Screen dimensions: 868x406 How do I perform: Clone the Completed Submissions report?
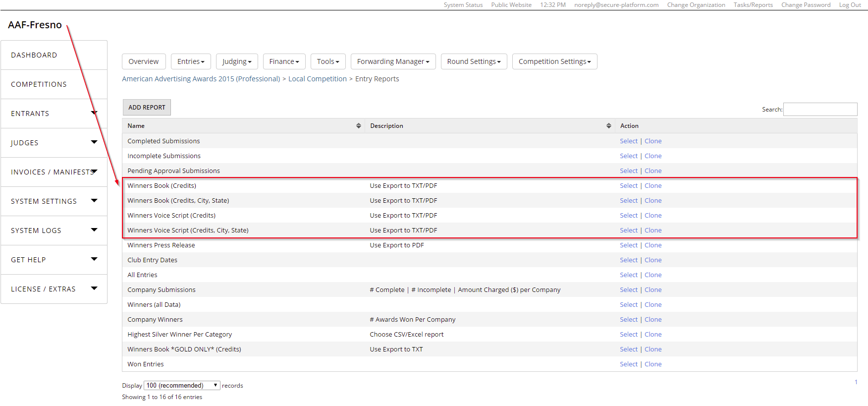pos(653,141)
